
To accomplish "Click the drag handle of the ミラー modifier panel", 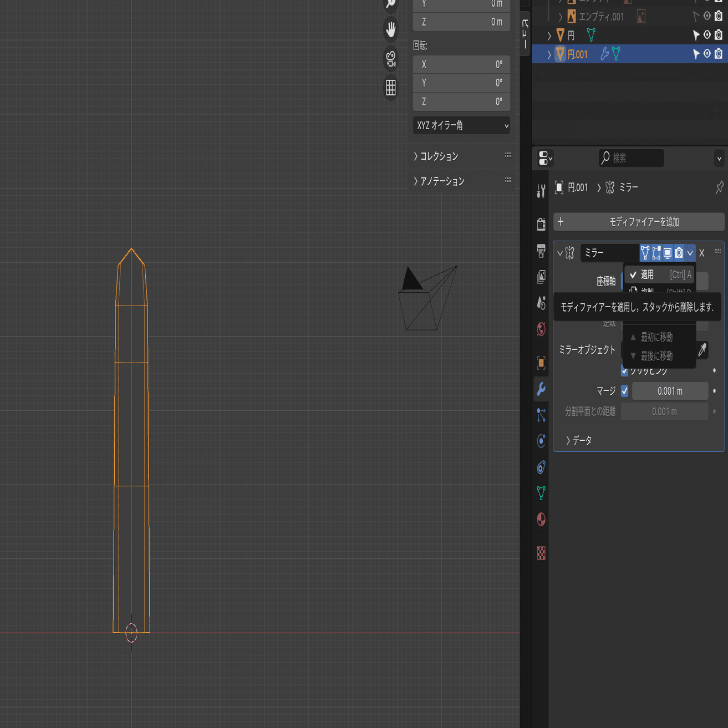I will click(717, 252).
